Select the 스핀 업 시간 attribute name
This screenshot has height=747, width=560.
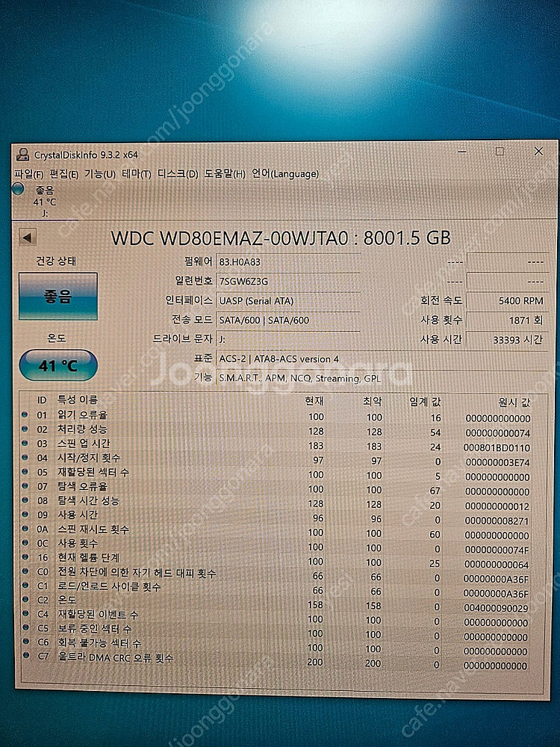tap(84, 443)
